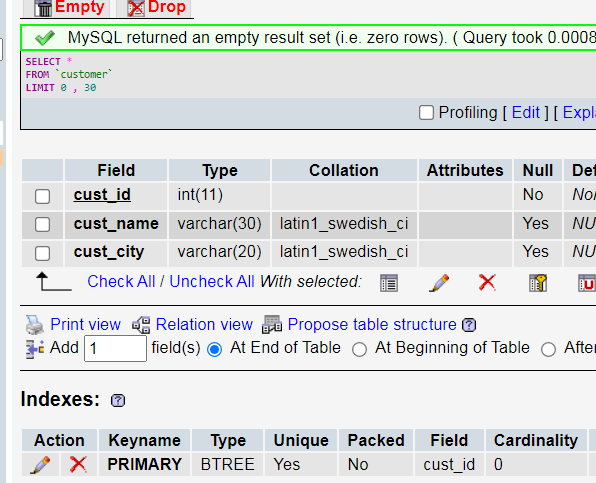Select the After radio option
The width and height of the screenshot is (596, 483).
point(548,349)
